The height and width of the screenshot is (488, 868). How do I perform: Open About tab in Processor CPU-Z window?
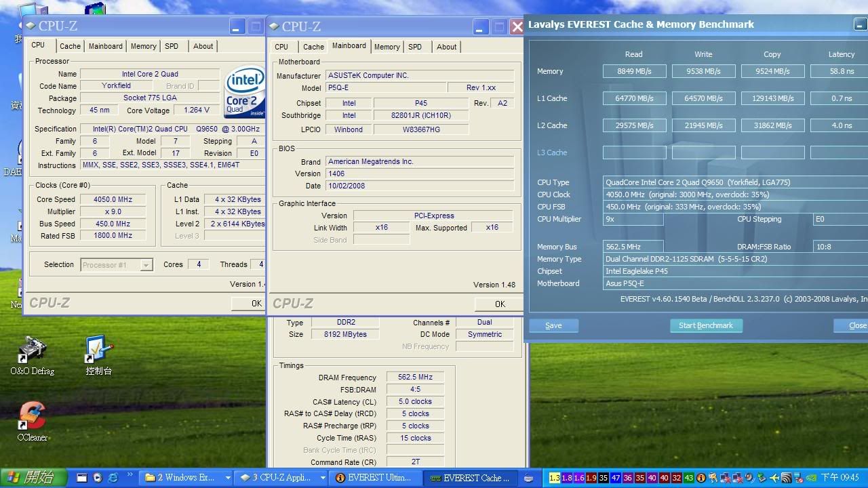[203, 46]
